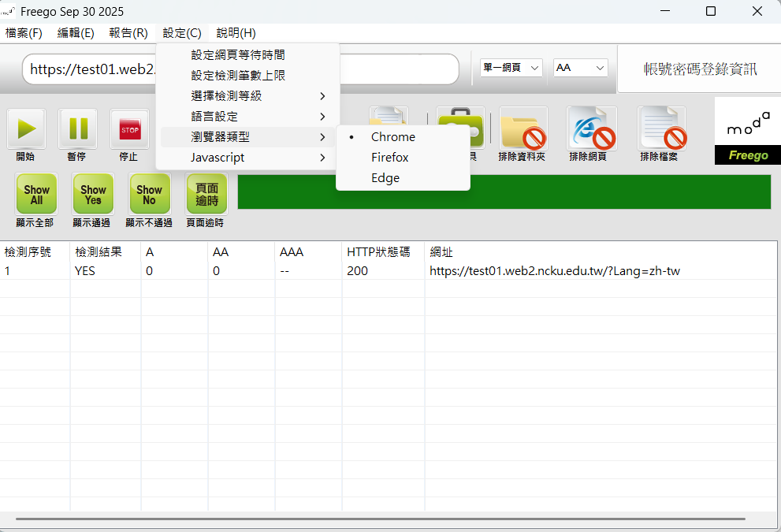Select Chrome as the browser type
This screenshot has height=532, width=781.
click(392, 137)
